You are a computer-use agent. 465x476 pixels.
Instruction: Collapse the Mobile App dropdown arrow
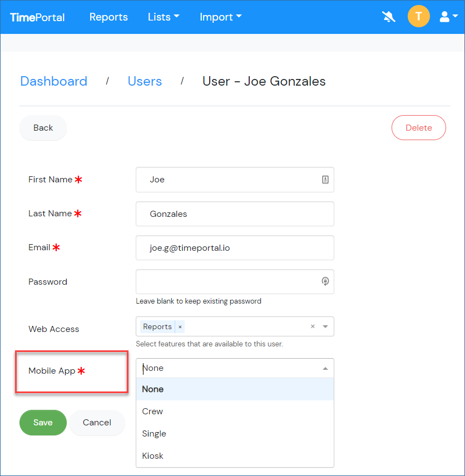coord(325,369)
